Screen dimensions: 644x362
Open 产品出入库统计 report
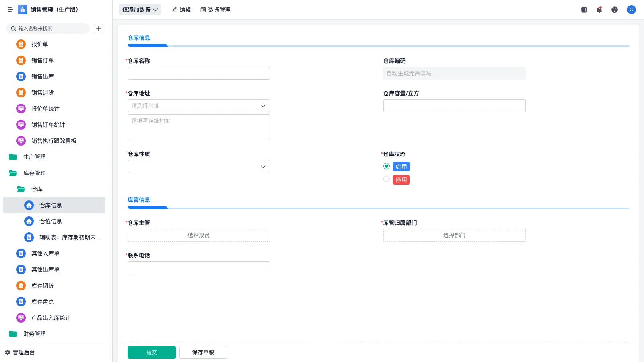point(50,318)
